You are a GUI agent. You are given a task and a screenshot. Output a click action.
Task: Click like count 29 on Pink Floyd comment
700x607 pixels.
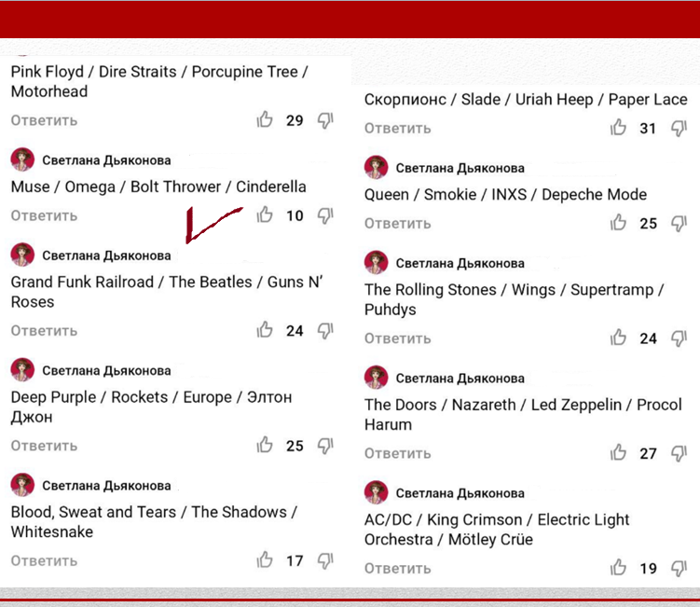pyautogui.click(x=295, y=120)
